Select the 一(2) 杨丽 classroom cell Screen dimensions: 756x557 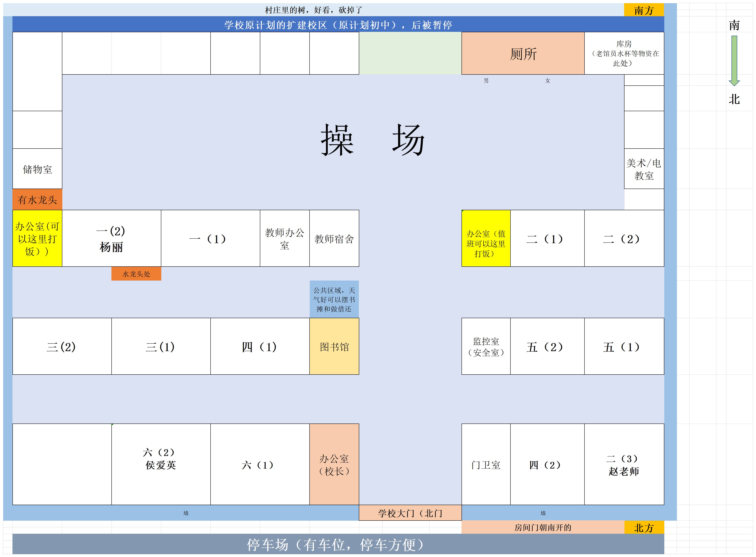(111, 238)
